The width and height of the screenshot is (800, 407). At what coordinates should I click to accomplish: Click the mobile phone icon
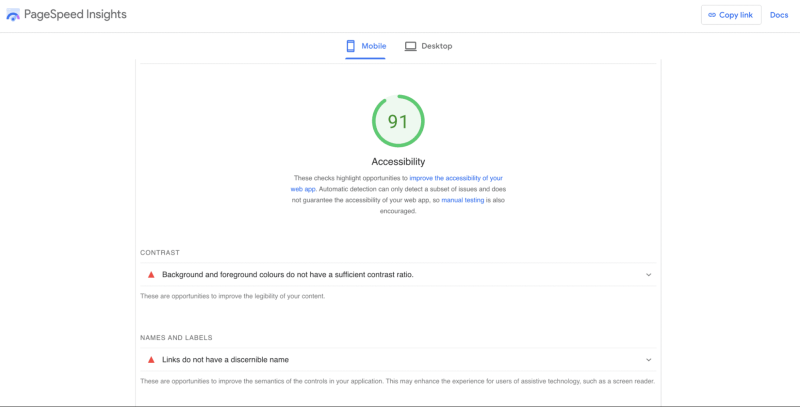351,46
